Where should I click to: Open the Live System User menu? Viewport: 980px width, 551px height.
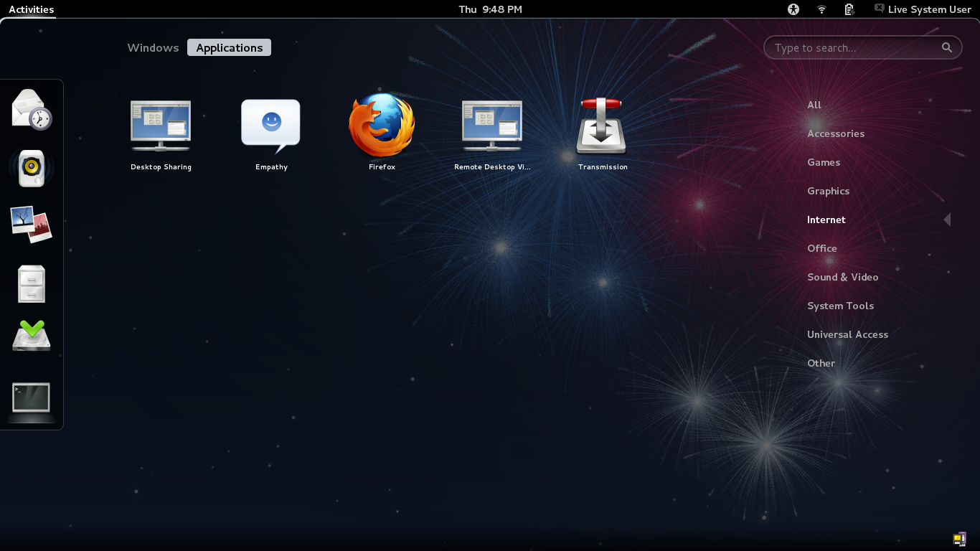point(923,9)
